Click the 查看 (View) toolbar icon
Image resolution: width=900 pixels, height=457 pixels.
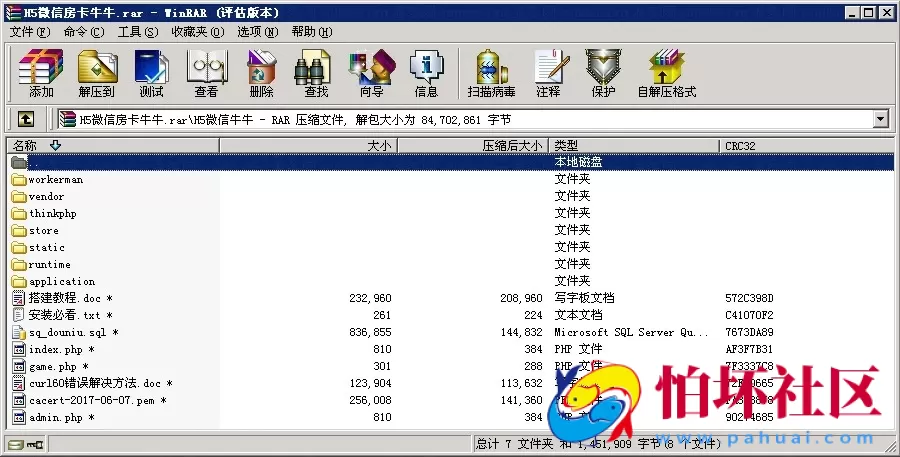pyautogui.click(x=207, y=73)
